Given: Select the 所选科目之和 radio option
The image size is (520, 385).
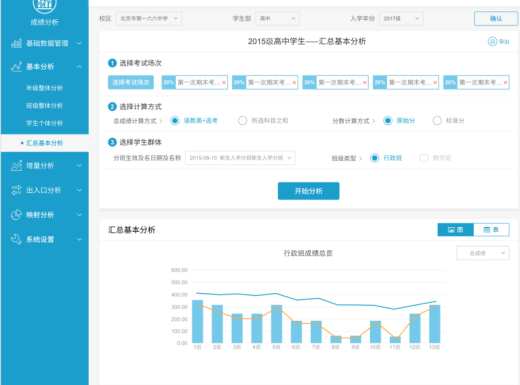Looking at the screenshot, I should pyautogui.click(x=242, y=121).
